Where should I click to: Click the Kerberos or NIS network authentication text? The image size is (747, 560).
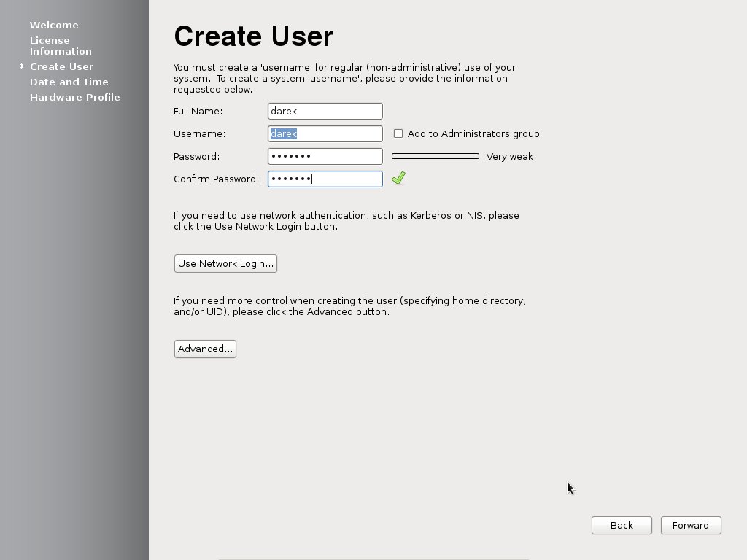(x=347, y=221)
